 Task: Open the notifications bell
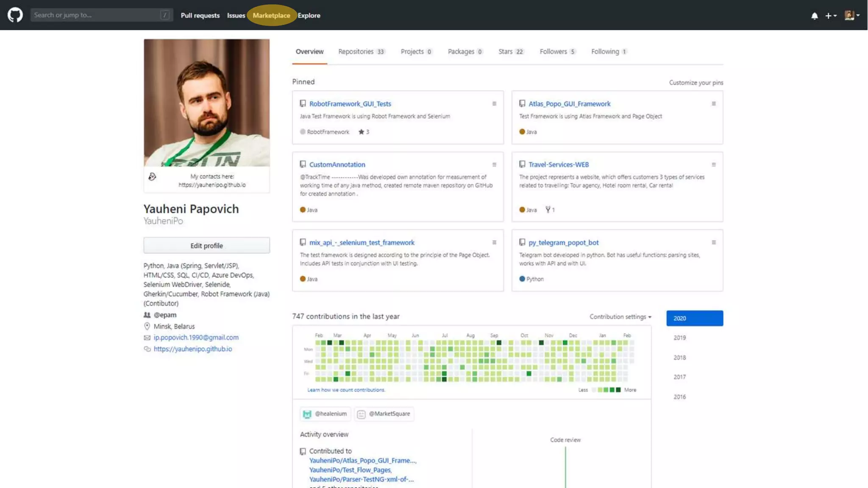pos(814,16)
